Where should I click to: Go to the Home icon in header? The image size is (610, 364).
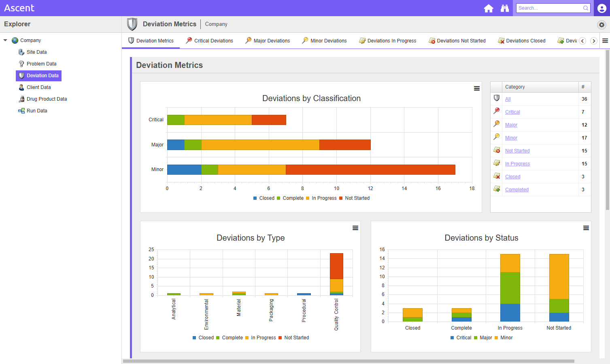489,8
